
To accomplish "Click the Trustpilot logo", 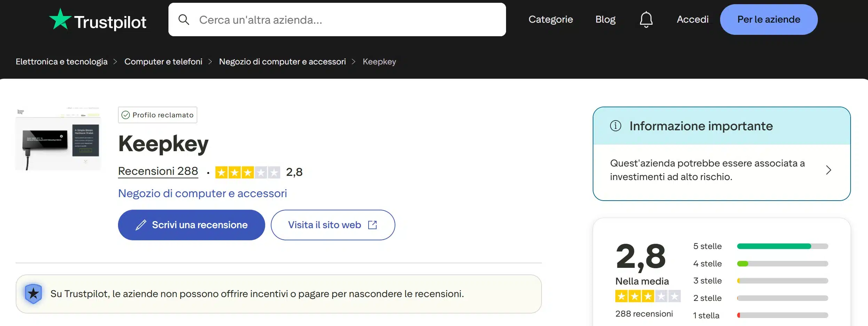I will pos(98,20).
